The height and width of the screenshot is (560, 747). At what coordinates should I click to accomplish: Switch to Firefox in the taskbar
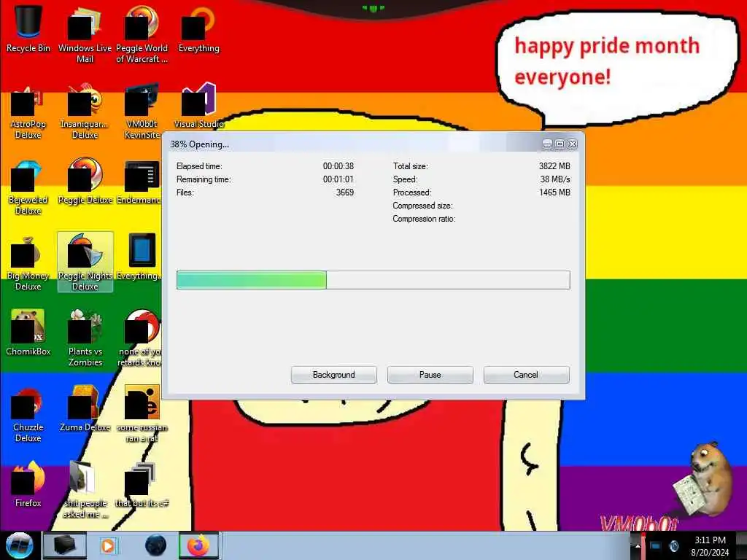(198, 545)
